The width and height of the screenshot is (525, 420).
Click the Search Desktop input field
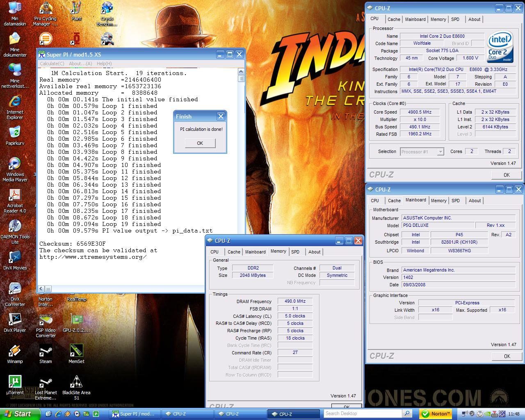click(363, 413)
